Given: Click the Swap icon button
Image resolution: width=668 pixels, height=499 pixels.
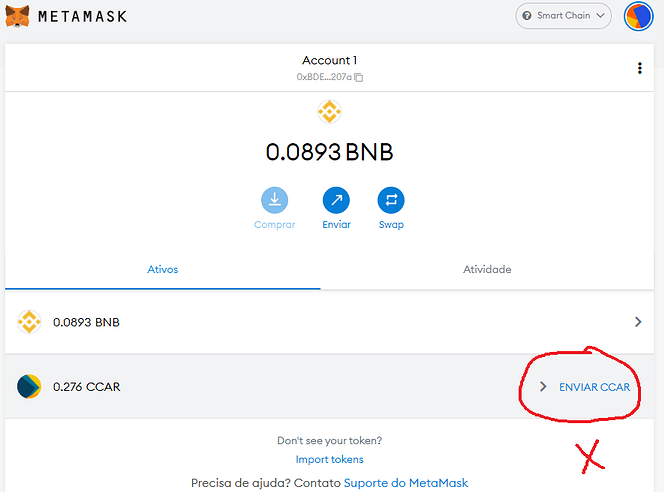Looking at the screenshot, I should click(x=391, y=200).
